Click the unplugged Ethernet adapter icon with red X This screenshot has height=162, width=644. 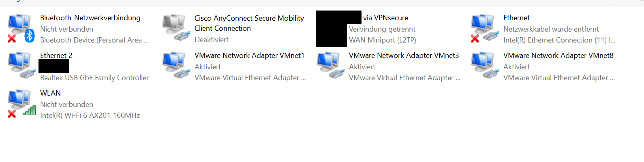point(484,28)
